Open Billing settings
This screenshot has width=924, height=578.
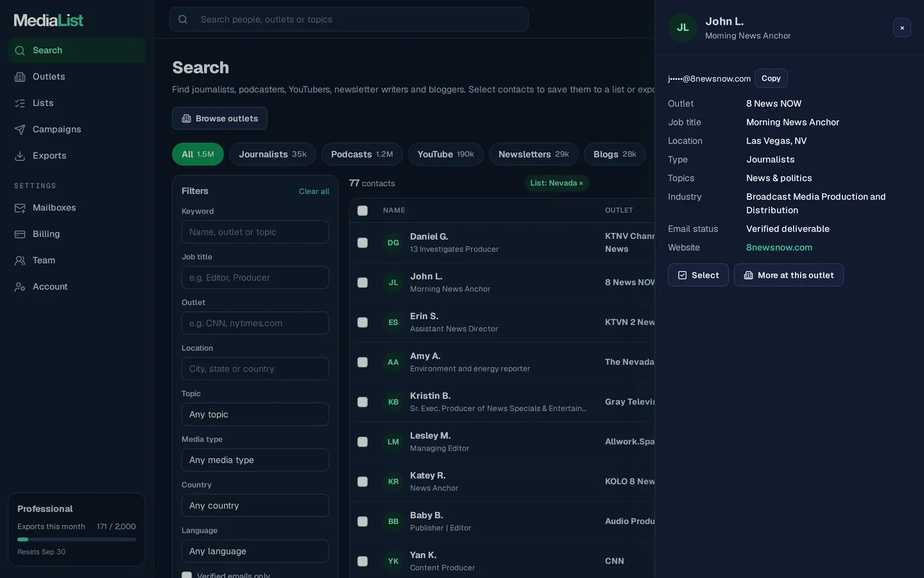click(76, 234)
